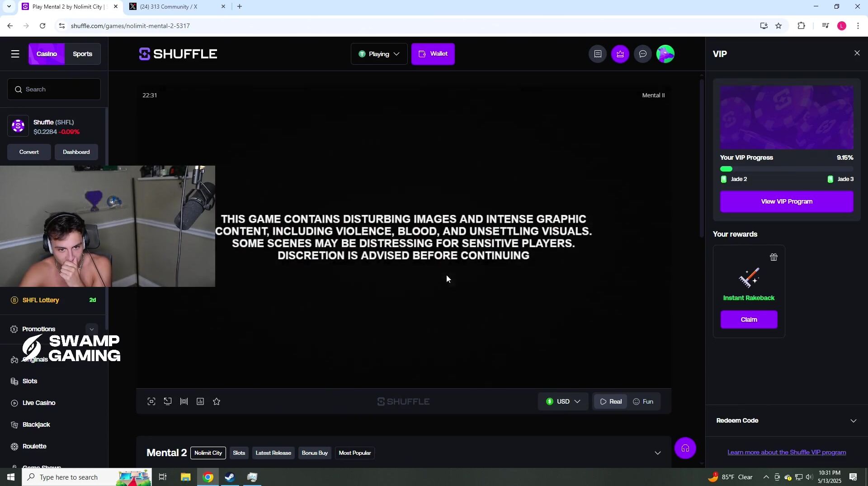The width and height of the screenshot is (868, 486).
Task: Expand the Mental 2 game details
Action: click(x=658, y=453)
